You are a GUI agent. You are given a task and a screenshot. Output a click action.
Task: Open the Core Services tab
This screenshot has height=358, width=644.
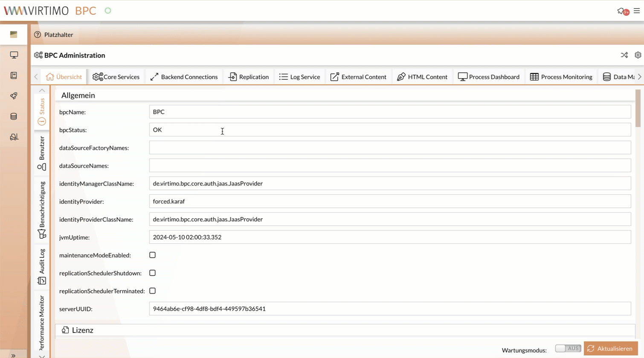(116, 77)
